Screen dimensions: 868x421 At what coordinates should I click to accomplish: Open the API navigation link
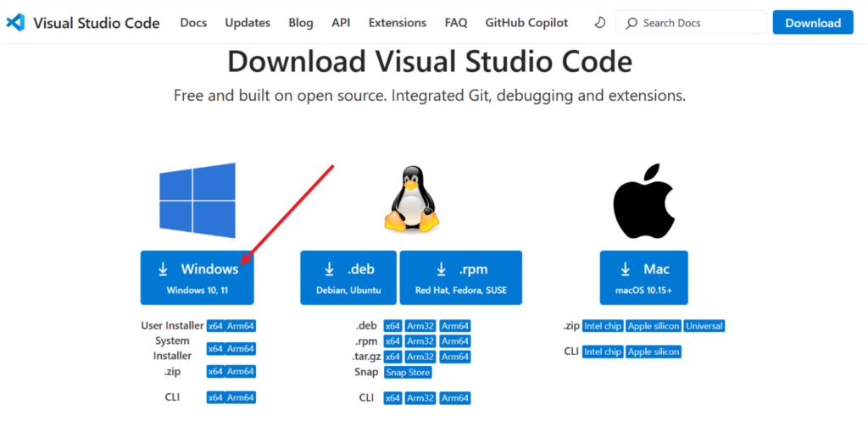(x=341, y=23)
